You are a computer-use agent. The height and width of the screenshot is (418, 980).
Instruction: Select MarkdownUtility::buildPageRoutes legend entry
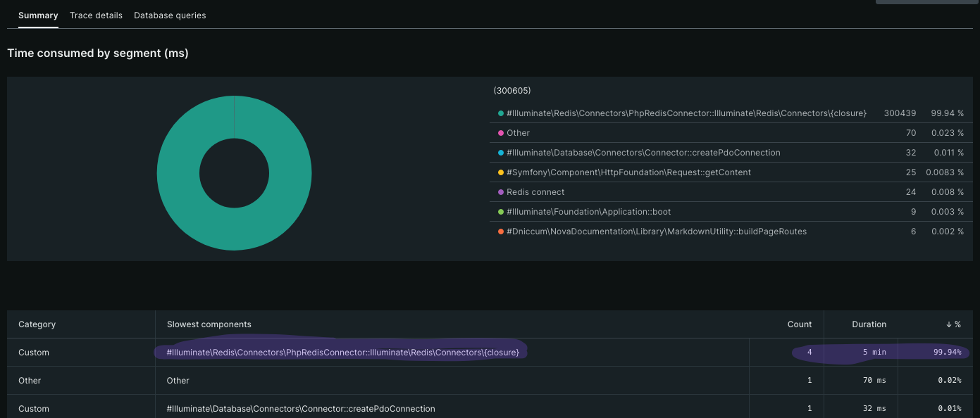pyautogui.click(x=657, y=232)
